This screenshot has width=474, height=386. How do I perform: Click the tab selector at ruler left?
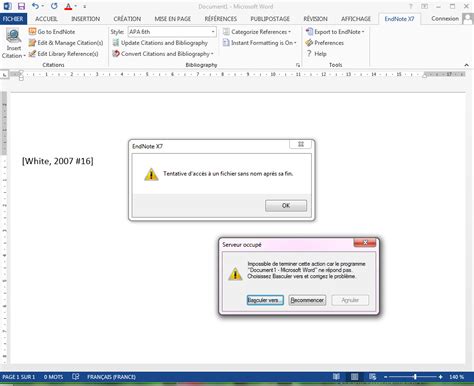pyautogui.click(x=4, y=75)
